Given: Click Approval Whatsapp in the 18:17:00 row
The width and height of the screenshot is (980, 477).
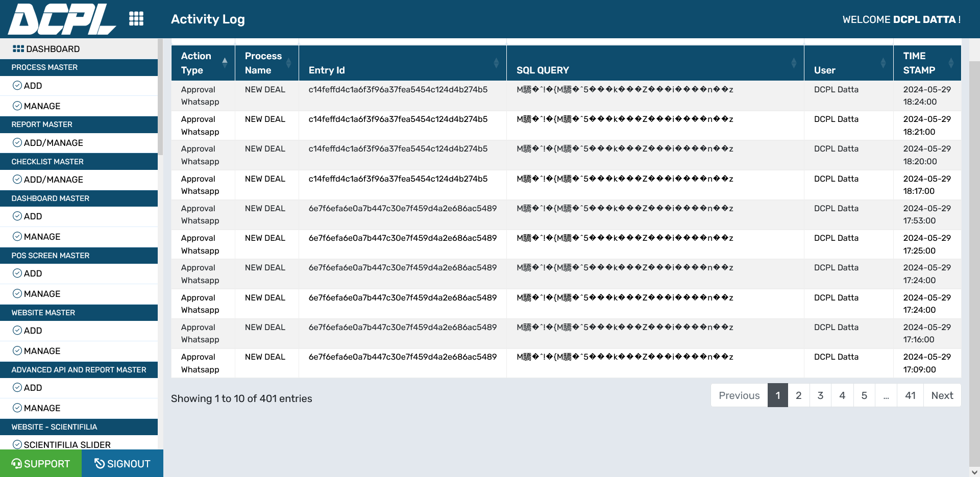Looking at the screenshot, I should coord(200,185).
